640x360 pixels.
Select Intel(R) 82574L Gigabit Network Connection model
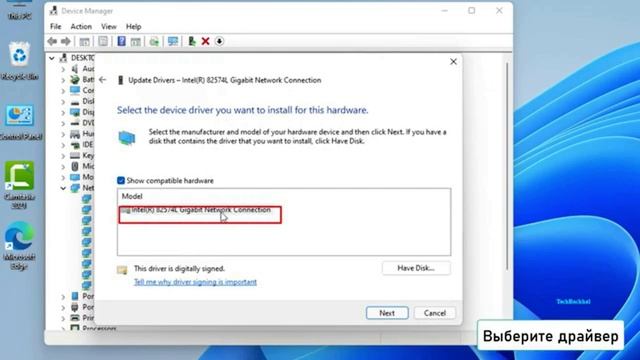(x=200, y=210)
